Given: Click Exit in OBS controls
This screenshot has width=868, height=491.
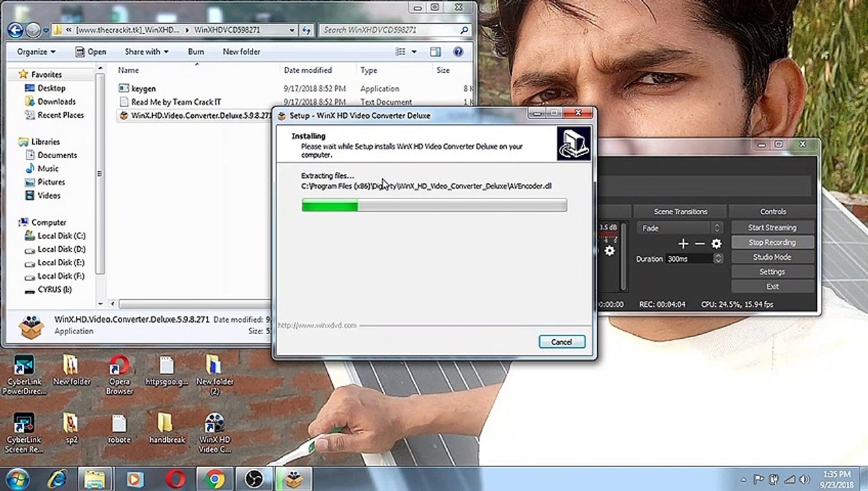Looking at the screenshot, I should [x=772, y=286].
